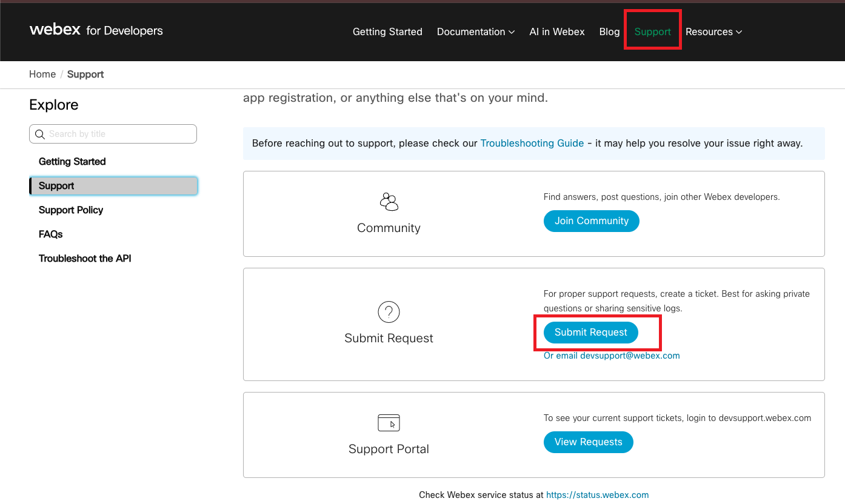Select Support in the top navigation bar
The width and height of the screenshot is (845, 504).
pos(653,31)
